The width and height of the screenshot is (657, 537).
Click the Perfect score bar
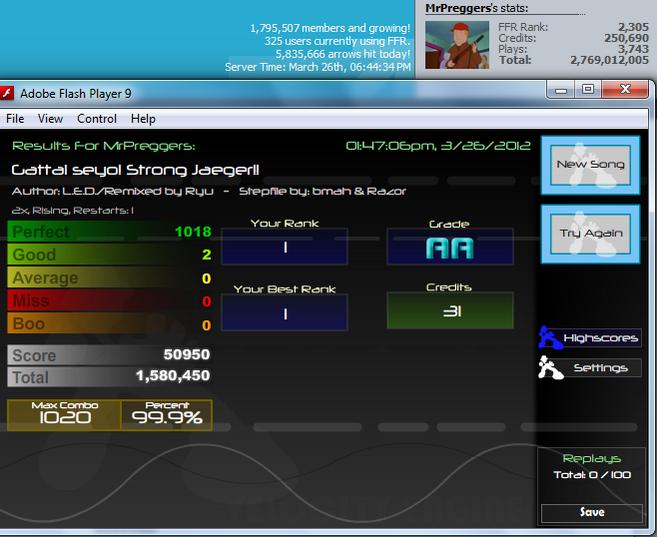pyautogui.click(x=110, y=232)
